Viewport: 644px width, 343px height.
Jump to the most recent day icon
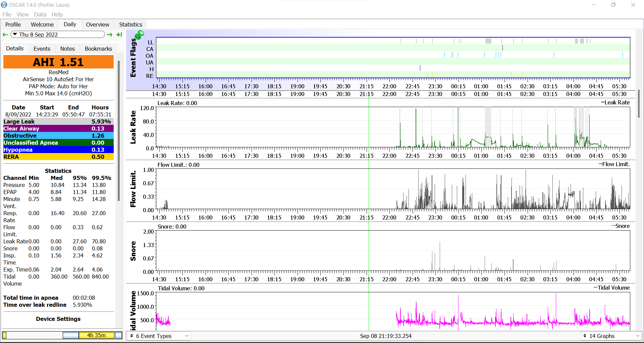[119, 35]
